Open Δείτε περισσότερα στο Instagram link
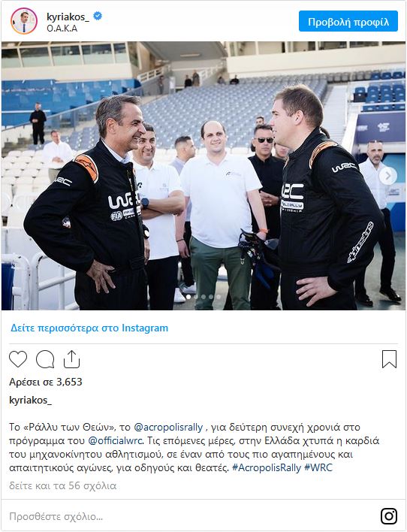Image resolution: width=407 pixels, height=532 pixels. [x=89, y=328]
